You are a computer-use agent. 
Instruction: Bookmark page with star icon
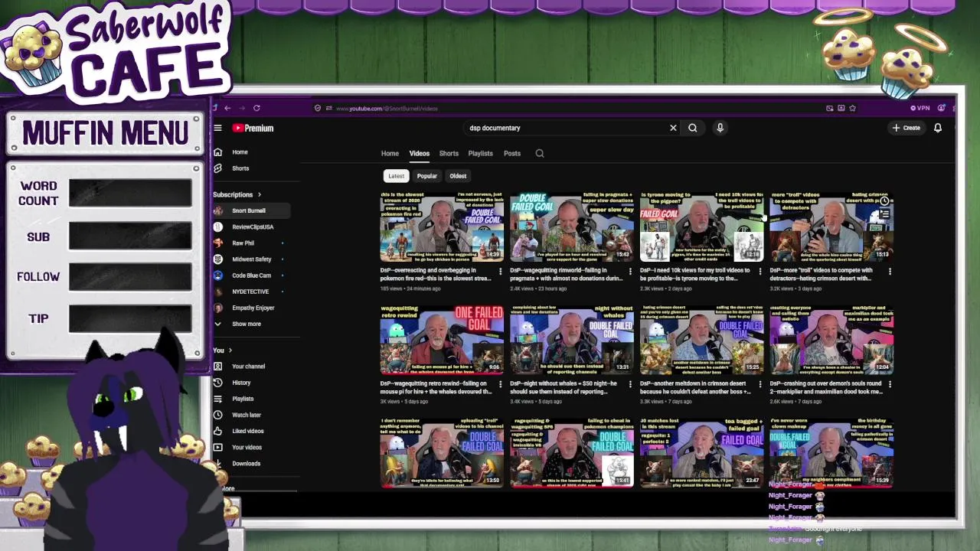[852, 108]
